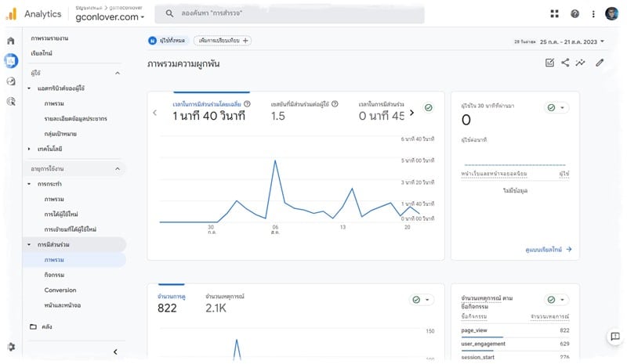Viewport: 627px width, 364px height.
Task: Collapse the ผู้ใช้ section chevron
Action: click(117, 73)
